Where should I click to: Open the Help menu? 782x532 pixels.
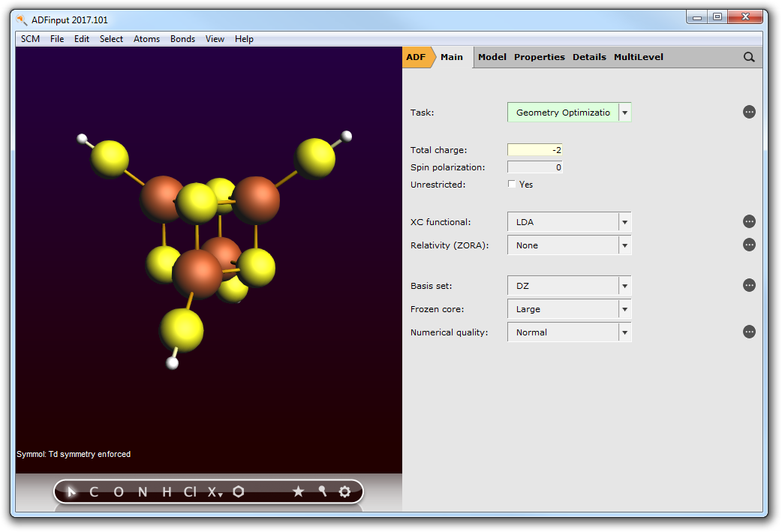pyautogui.click(x=245, y=39)
